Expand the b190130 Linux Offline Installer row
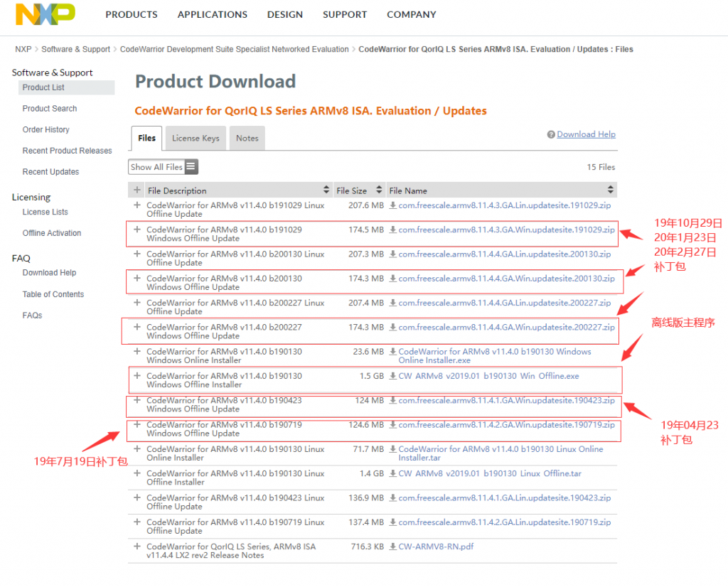The height and width of the screenshot is (587, 728). click(x=137, y=473)
